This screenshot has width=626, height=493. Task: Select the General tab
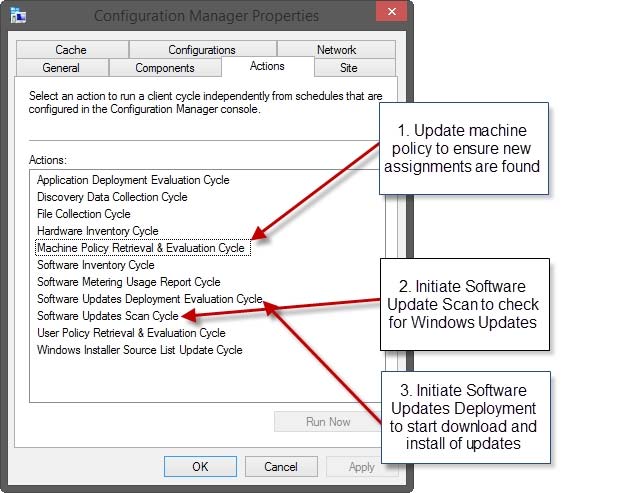pos(62,67)
